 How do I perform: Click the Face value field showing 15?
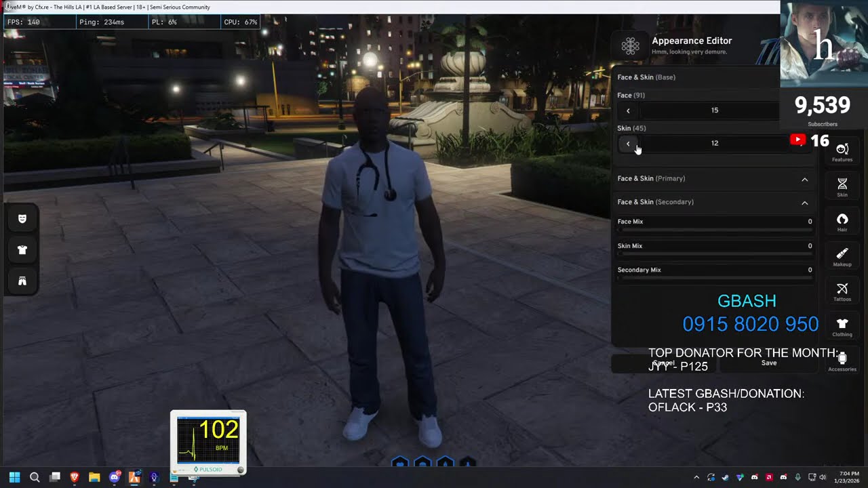point(715,110)
